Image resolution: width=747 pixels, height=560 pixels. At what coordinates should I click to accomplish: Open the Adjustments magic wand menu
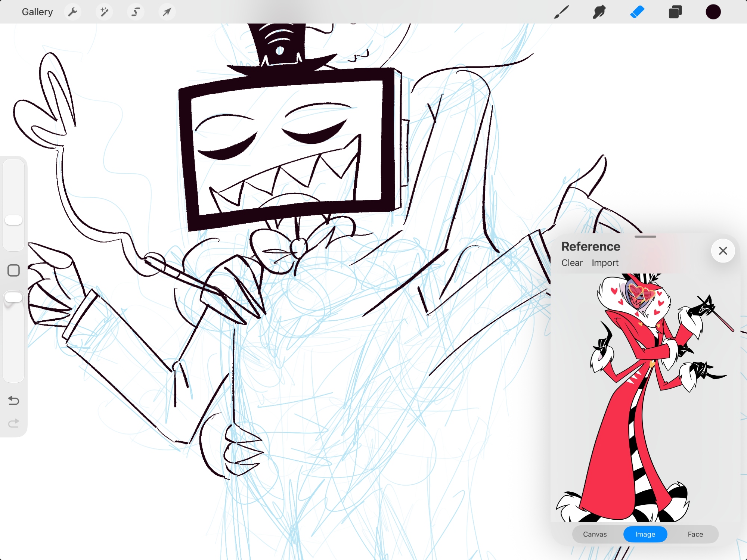(x=104, y=12)
